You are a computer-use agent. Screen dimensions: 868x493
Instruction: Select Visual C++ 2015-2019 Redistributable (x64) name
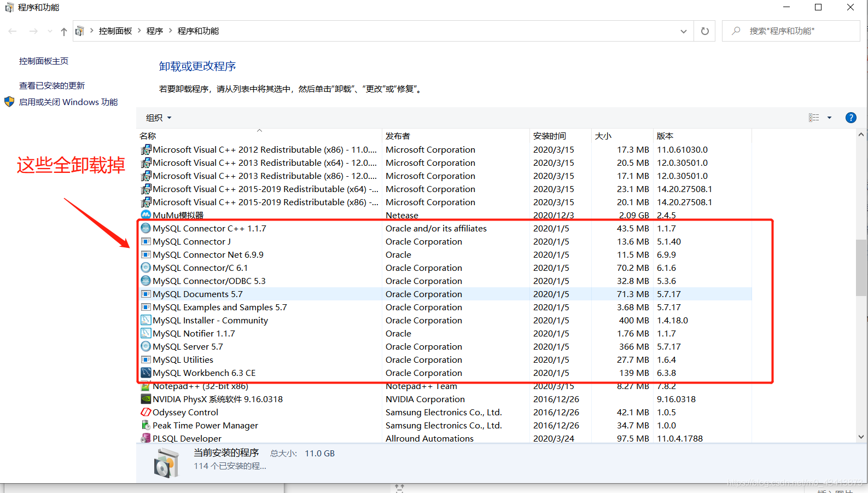pos(265,189)
